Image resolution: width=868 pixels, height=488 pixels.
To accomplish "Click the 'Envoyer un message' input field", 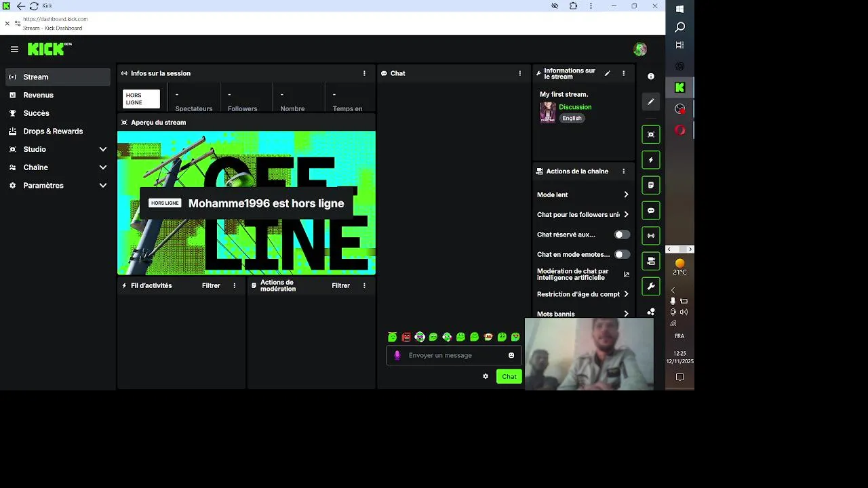I will [x=454, y=355].
